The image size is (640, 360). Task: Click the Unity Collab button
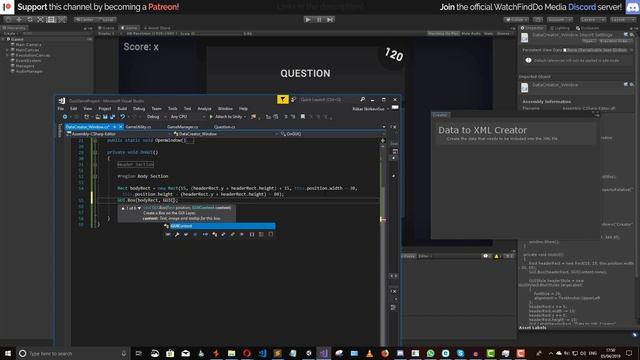coord(517,19)
